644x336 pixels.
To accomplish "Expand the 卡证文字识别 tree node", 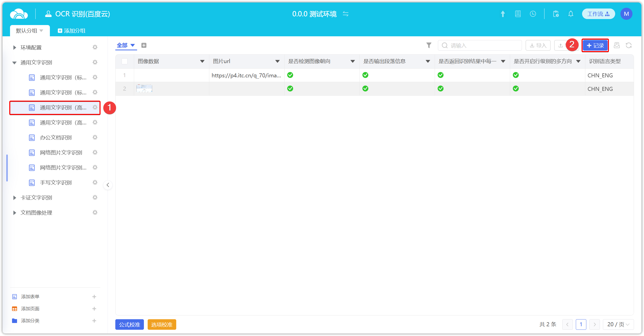I will coord(15,198).
